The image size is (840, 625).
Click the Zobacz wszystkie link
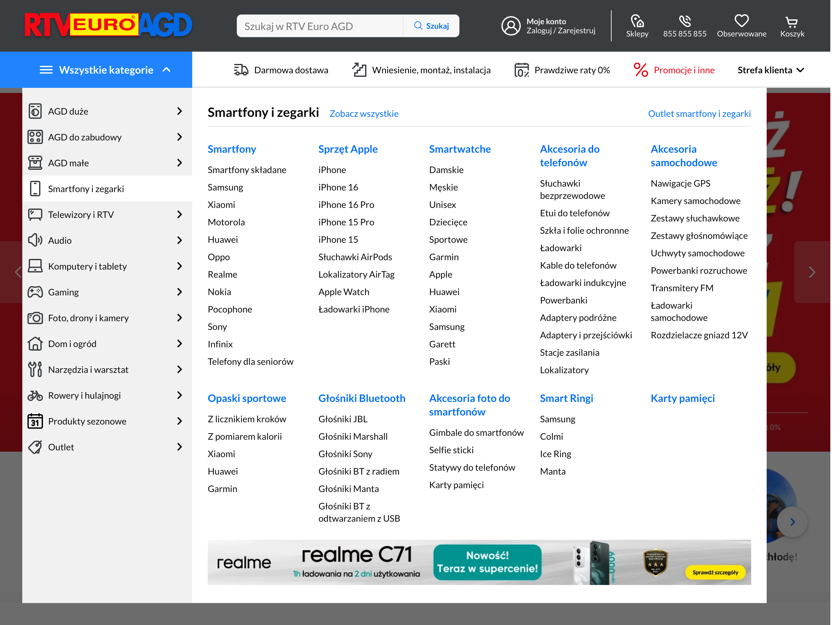[x=363, y=114]
